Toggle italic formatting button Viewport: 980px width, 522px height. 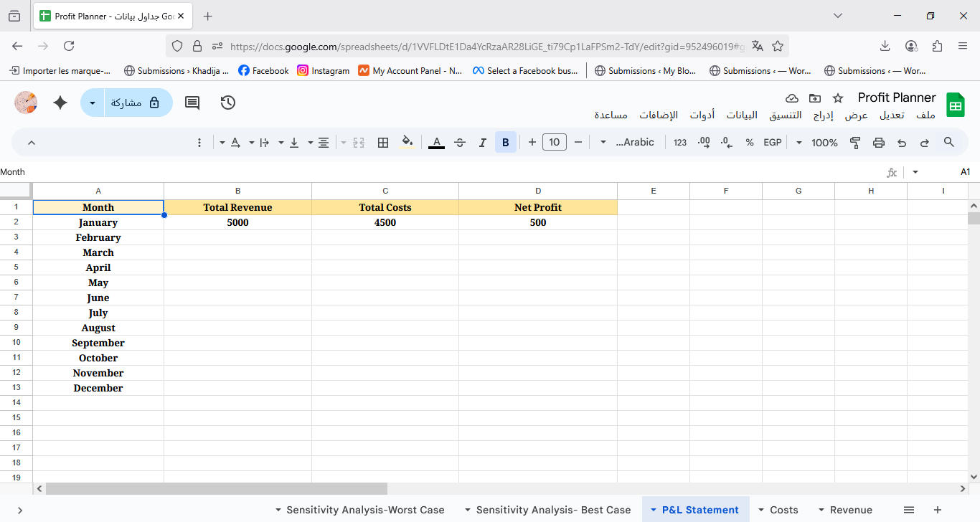click(483, 143)
